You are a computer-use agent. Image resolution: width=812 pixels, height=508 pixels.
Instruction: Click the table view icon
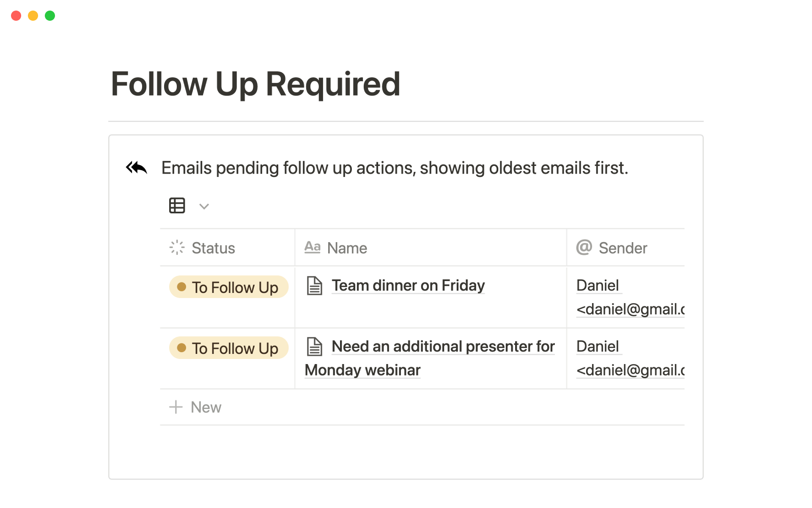177,206
